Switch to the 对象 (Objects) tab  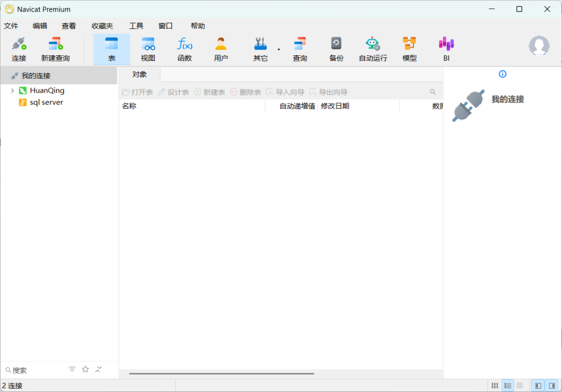(139, 74)
